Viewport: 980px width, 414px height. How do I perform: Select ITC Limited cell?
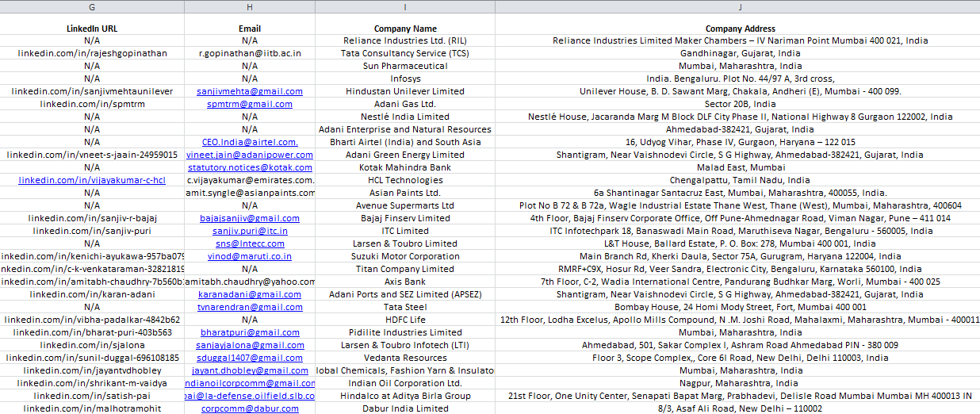click(x=405, y=231)
